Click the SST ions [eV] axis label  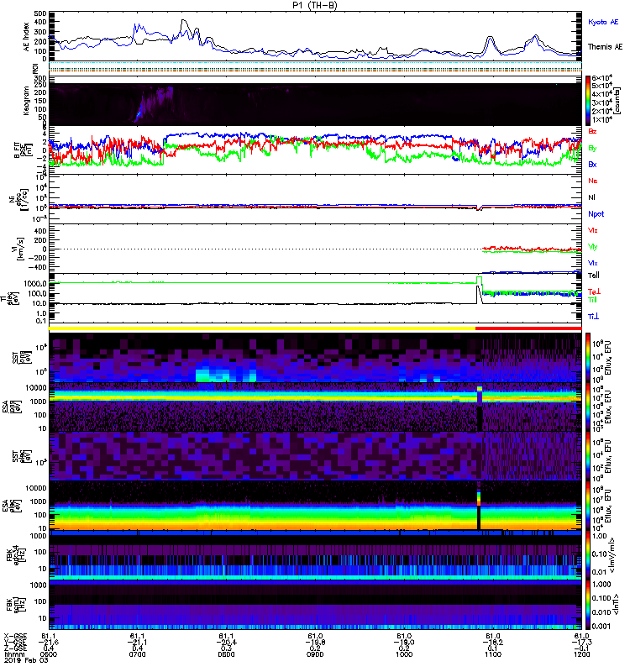[21, 359]
